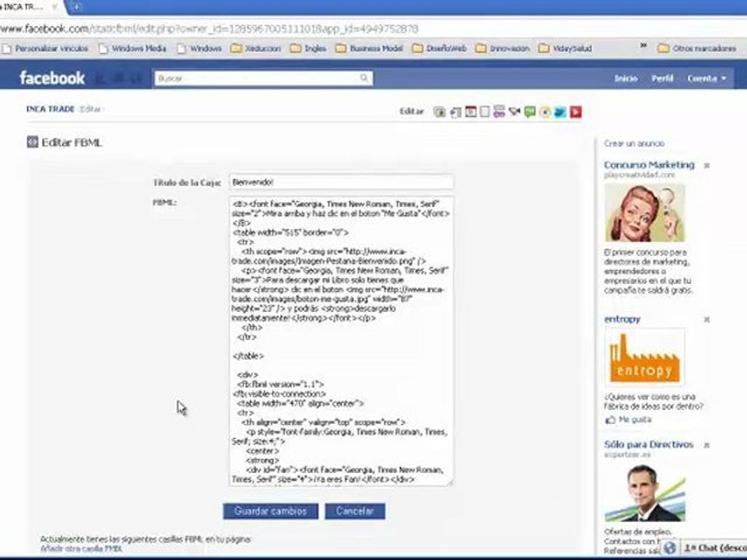Click Guardar cambios button
The height and width of the screenshot is (560, 747).
pyautogui.click(x=271, y=511)
